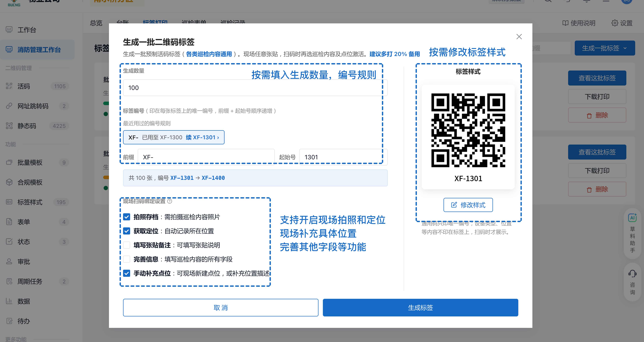This screenshot has width=644, height=342.
Task: Click the trash icon in second 删除 button
Action: coord(589,190)
